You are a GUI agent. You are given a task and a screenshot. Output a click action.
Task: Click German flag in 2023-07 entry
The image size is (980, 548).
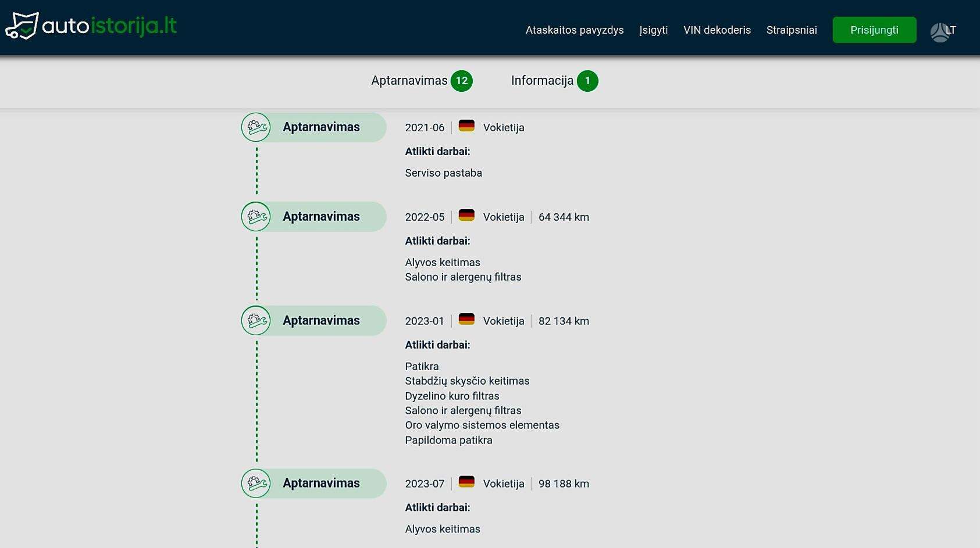[466, 482]
